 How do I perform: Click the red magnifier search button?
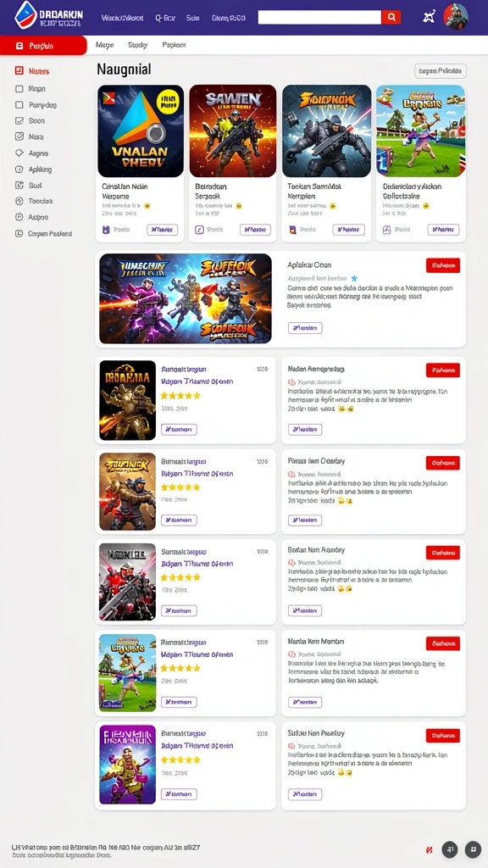(391, 17)
